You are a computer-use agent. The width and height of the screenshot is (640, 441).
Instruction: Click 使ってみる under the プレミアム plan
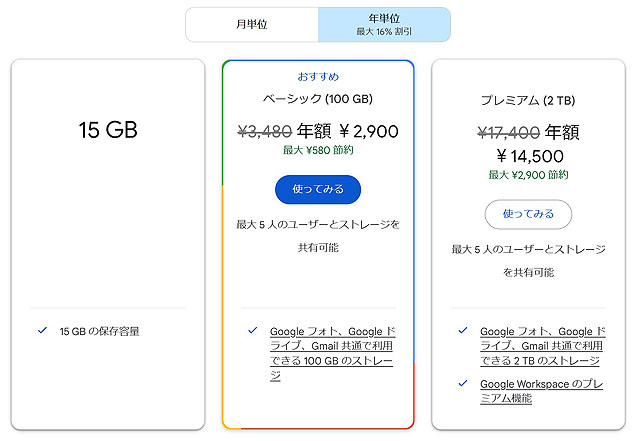[x=527, y=214]
